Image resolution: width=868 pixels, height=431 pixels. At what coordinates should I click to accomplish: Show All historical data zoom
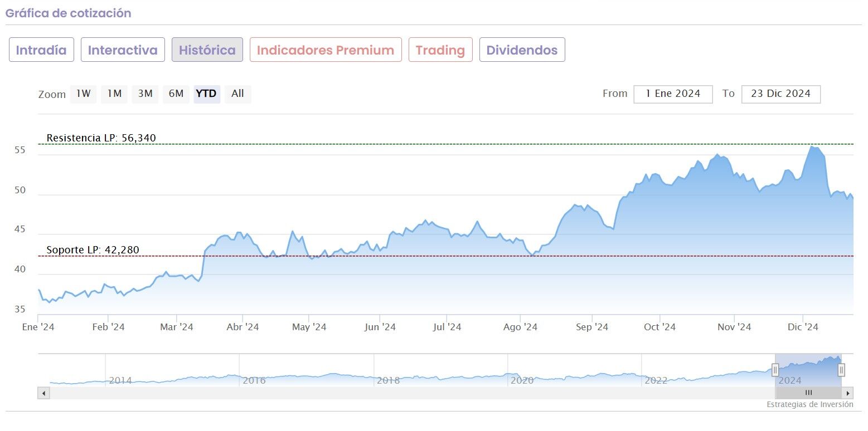click(x=237, y=94)
